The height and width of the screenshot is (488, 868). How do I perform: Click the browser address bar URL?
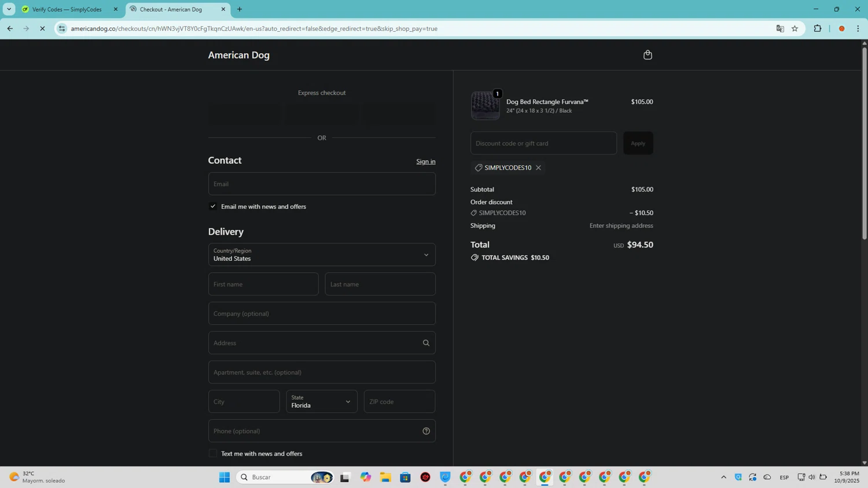coord(254,28)
